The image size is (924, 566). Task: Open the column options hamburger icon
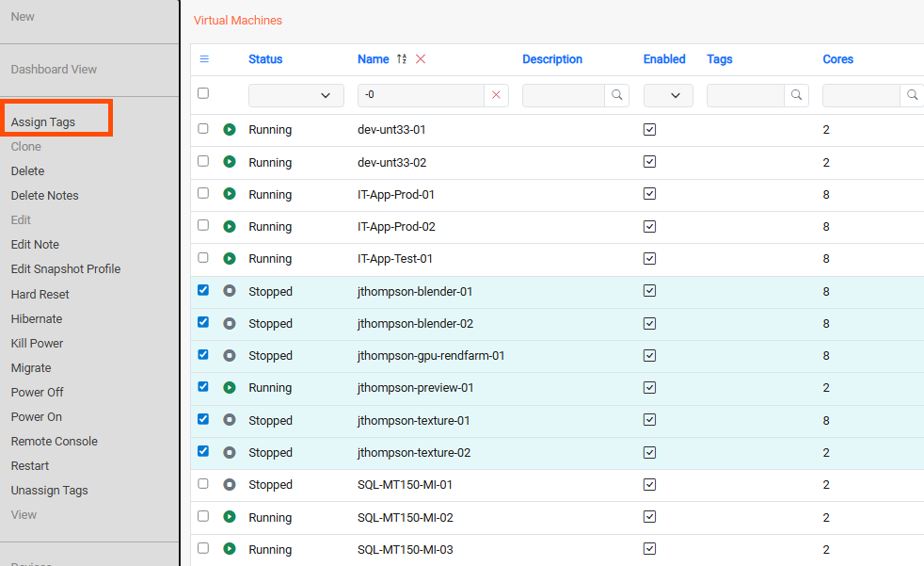[203, 58]
